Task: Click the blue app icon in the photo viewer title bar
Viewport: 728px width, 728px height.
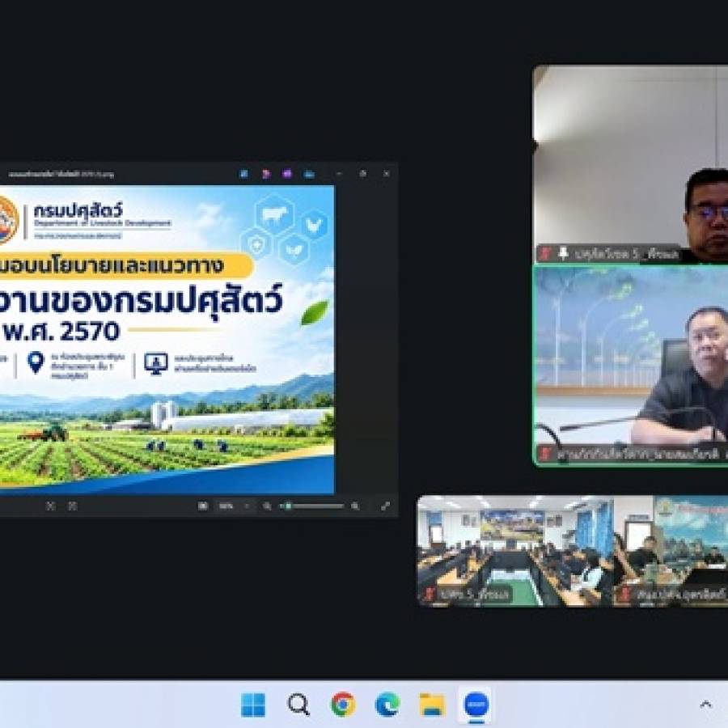Action: [243, 174]
